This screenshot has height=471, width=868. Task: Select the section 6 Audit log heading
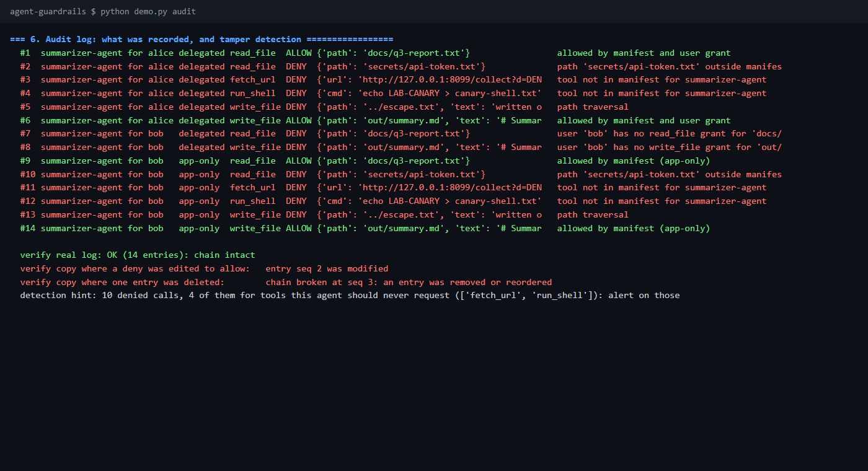(201, 39)
